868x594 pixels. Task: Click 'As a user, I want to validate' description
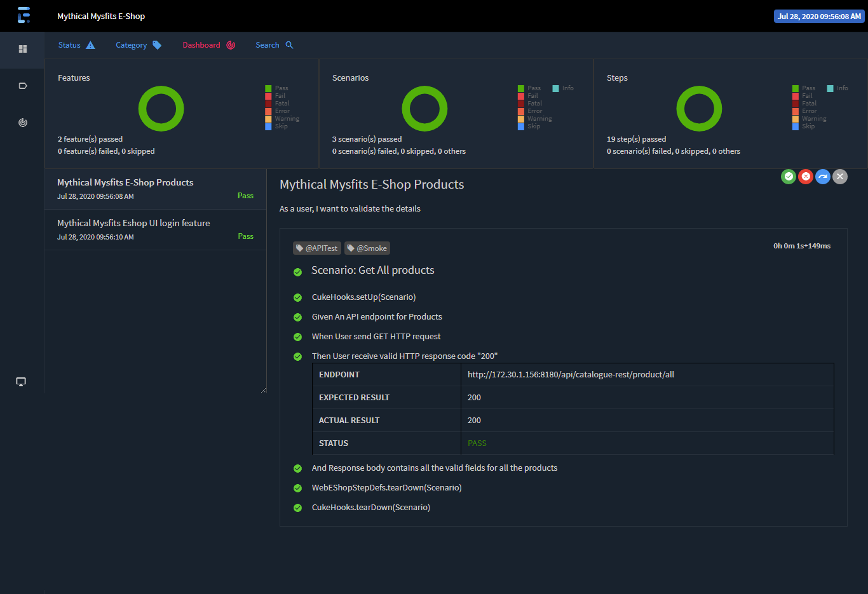350,209
